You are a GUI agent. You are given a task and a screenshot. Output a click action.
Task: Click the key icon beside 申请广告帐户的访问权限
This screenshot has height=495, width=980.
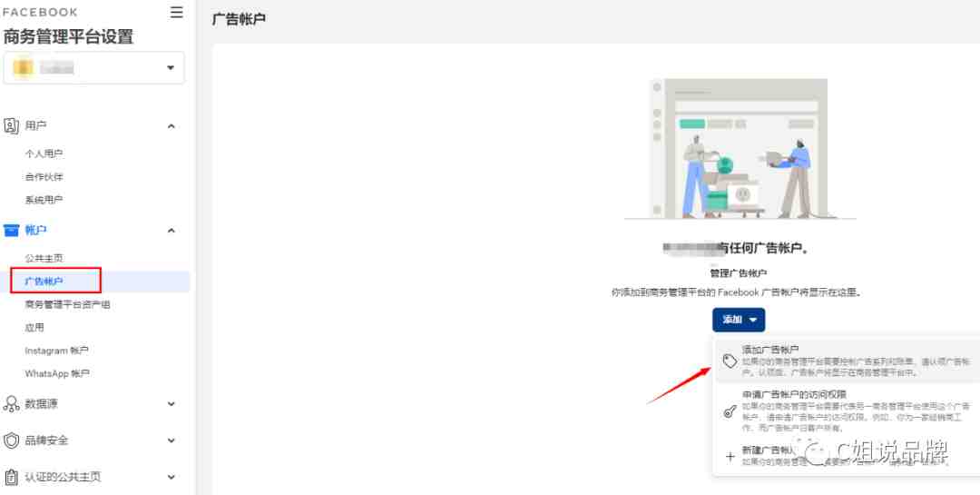(x=730, y=411)
